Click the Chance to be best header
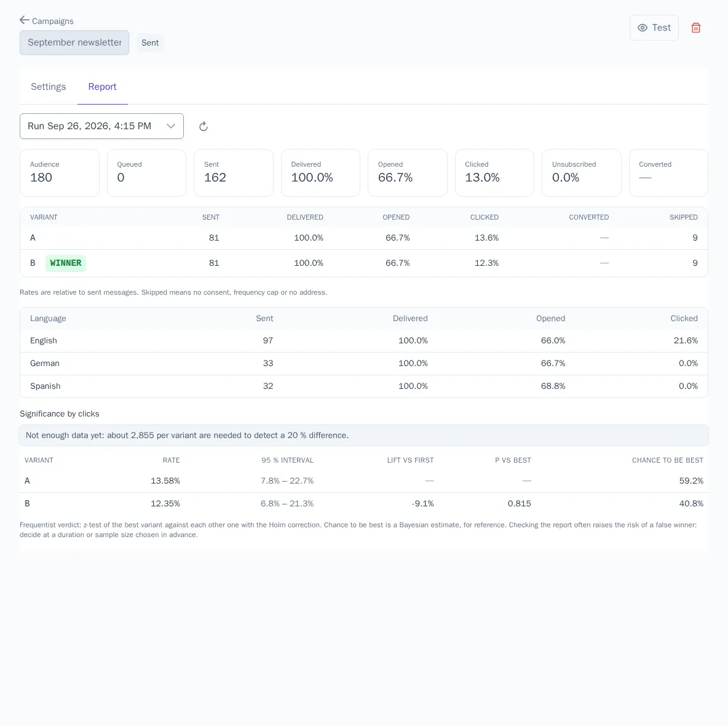 (x=668, y=460)
